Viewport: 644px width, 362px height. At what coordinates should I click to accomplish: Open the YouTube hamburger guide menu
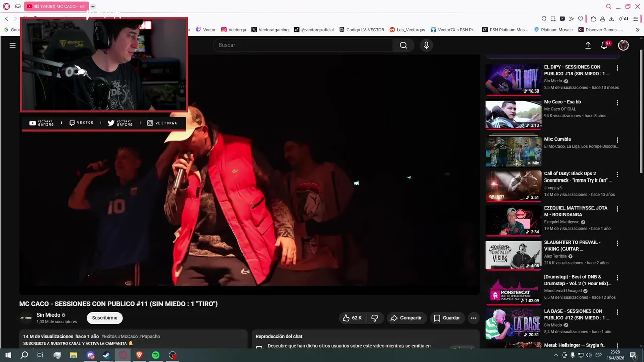(12, 45)
